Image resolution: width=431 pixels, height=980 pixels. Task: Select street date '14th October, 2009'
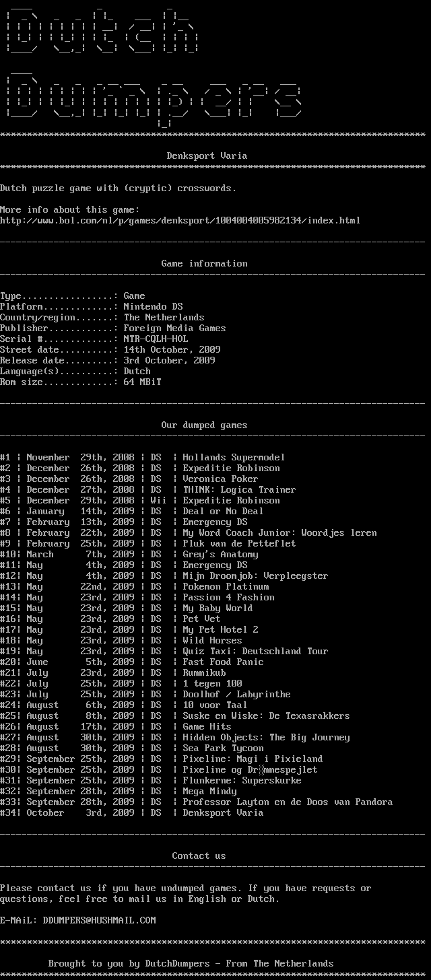click(172, 349)
